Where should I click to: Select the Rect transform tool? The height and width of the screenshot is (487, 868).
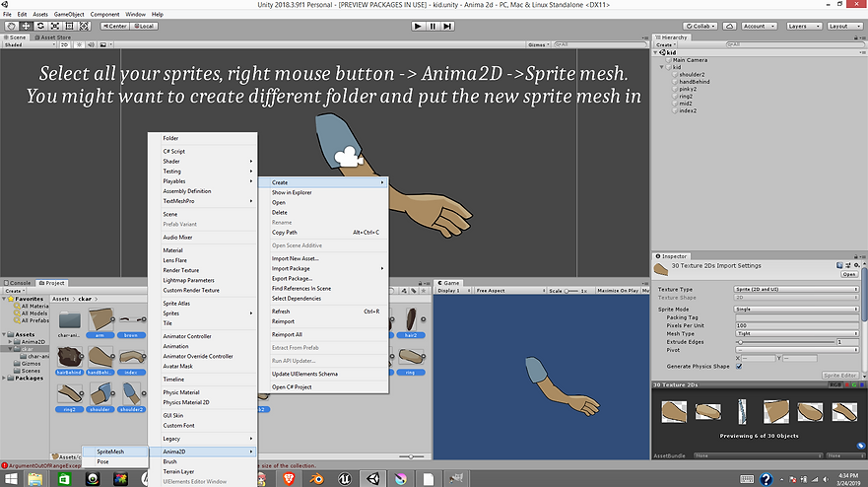(69, 26)
